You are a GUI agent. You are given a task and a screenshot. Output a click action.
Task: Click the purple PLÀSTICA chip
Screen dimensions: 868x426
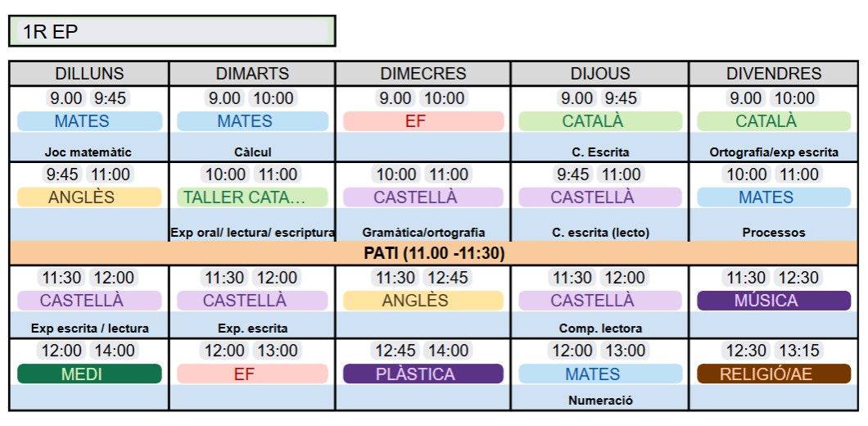point(423,374)
